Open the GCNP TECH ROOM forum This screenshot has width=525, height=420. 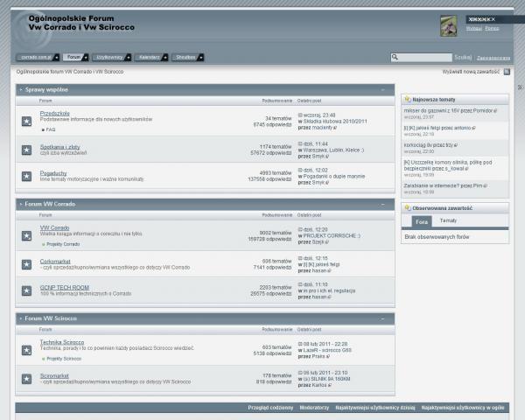[x=64, y=287]
